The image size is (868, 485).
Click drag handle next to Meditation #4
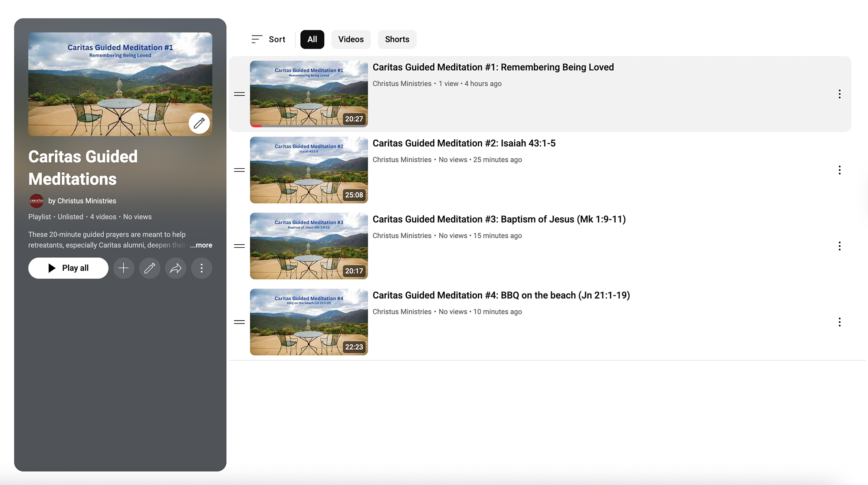click(x=240, y=322)
